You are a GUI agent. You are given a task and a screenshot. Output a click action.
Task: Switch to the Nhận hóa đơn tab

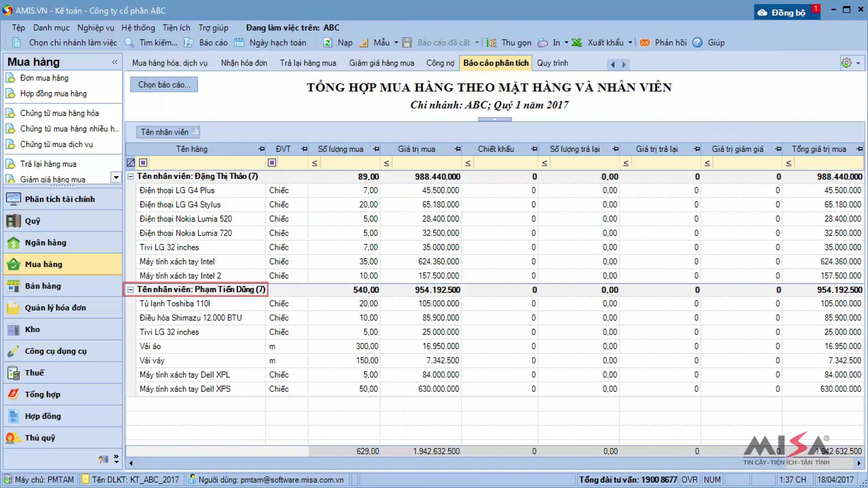[x=244, y=63]
